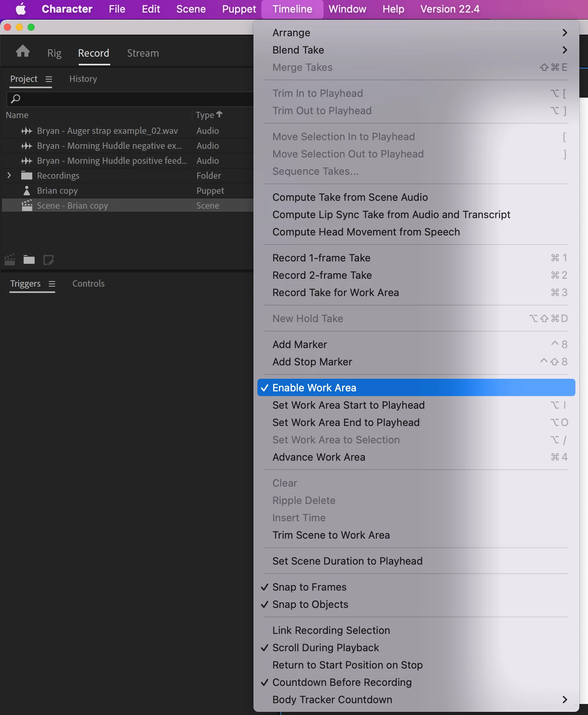Choose Set Work Area Start to Playhead
The image size is (588, 715).
pos(416,405)
